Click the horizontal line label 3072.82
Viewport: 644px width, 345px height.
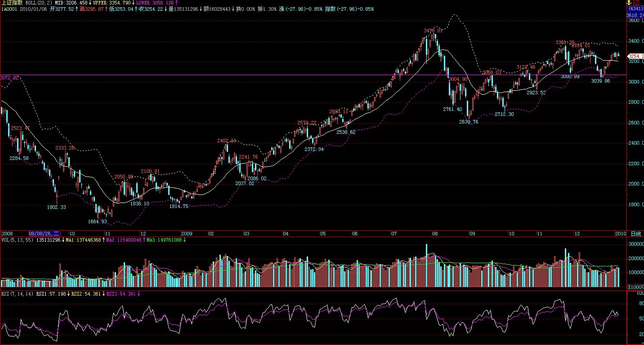(9, 78)
